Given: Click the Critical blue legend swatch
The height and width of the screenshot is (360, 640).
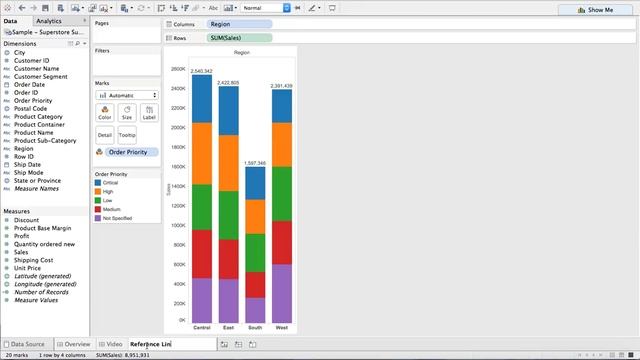Looking at the screenshot, I should (98, 182).
